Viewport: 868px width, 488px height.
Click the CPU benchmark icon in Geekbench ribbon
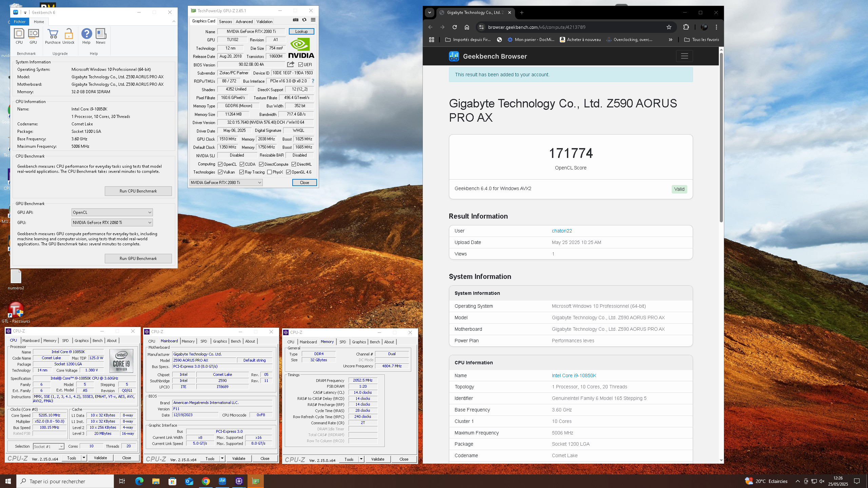19,36
